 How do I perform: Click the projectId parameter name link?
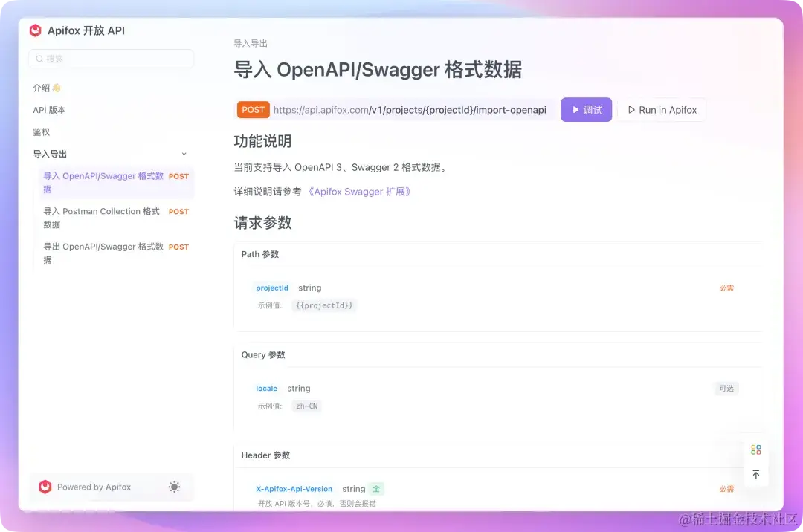[271, 288]
